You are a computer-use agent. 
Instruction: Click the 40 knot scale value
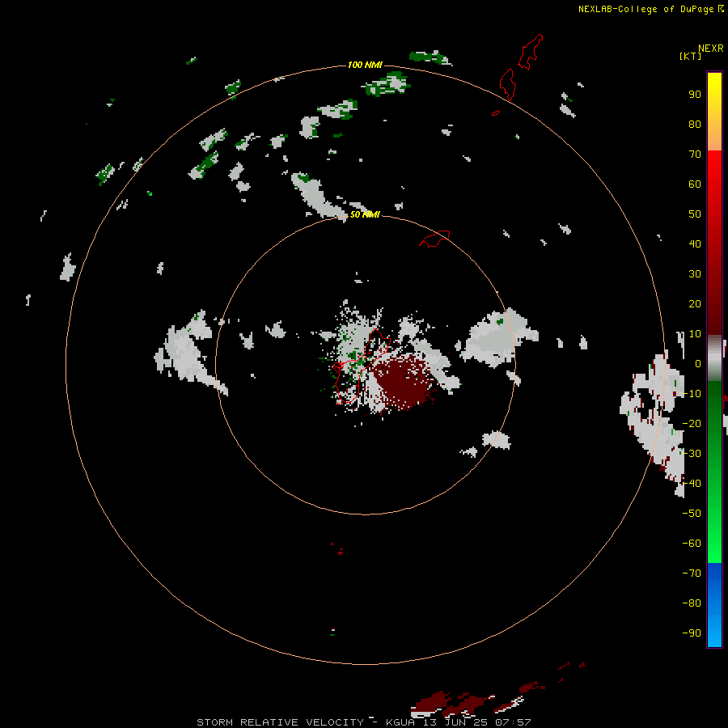[695, 244]
